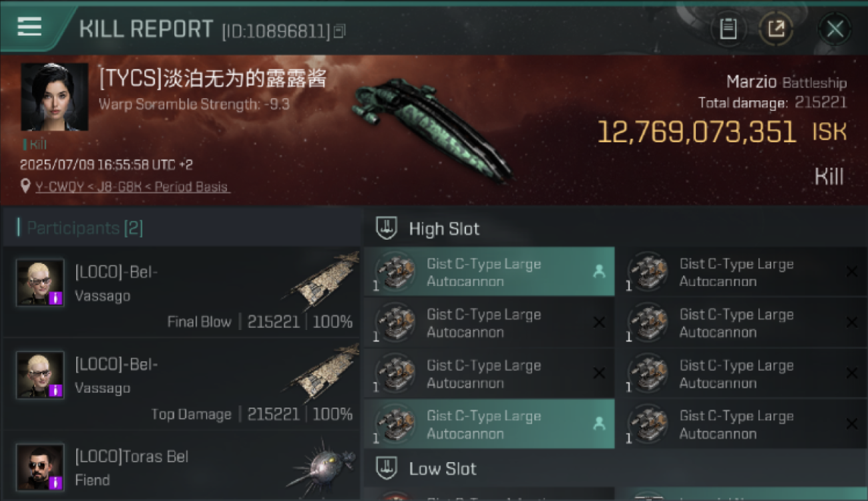The image size is (868, 501).
Task: Open info on Toras Bel portrait
Action: [40, 467]
